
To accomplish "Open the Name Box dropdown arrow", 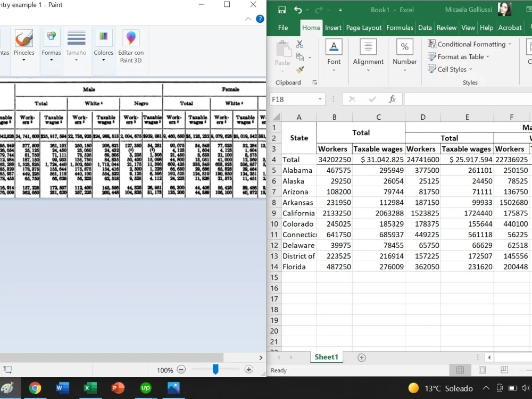I will (x=320, y=99).
